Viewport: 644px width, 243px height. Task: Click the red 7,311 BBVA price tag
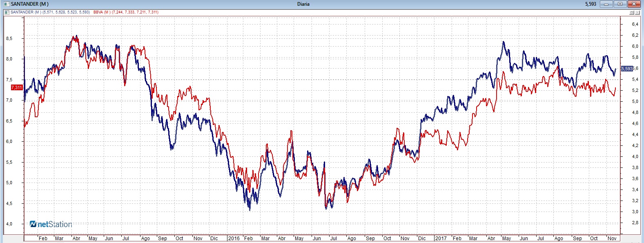tap(17, 87)
